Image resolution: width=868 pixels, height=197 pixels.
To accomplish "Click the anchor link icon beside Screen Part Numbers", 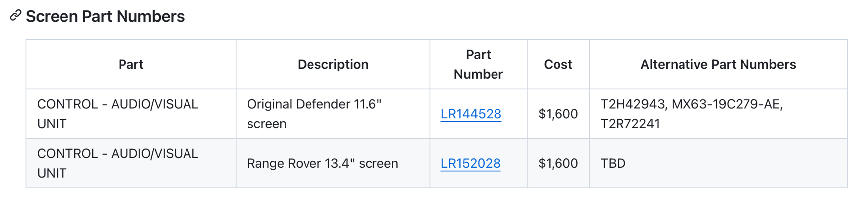I will (15, 16).
